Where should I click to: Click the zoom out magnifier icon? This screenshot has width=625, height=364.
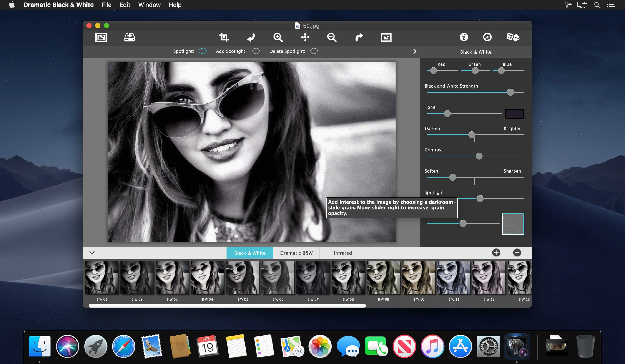(332, 37)
